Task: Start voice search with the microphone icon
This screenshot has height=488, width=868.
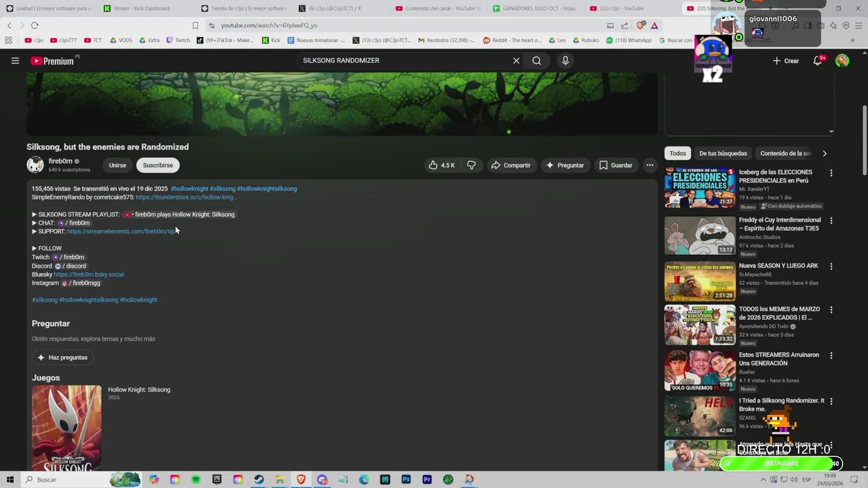Action: click(566, 60)
